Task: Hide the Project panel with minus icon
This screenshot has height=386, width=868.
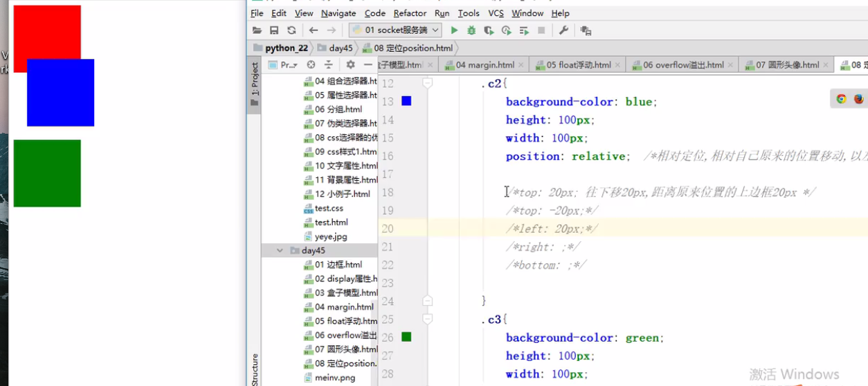Action: pyautogui.click(x=368, y=64)
